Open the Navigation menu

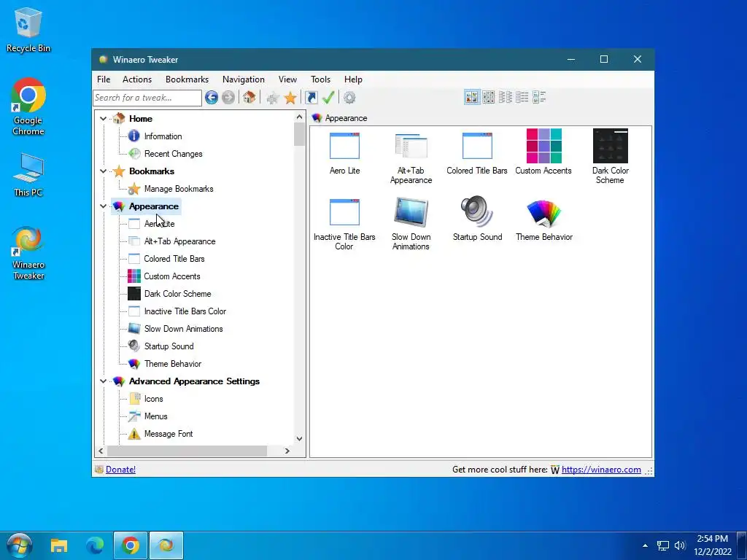pos(244,79)
